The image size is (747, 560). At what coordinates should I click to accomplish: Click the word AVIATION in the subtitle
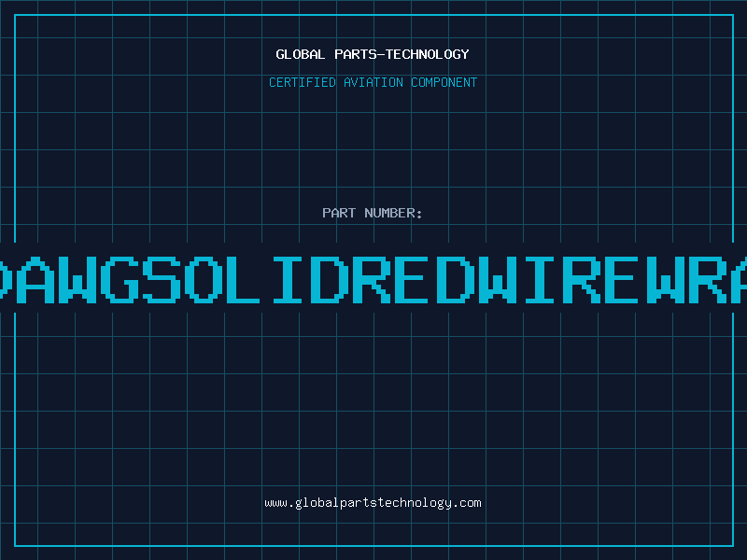(x=375, y=82)
